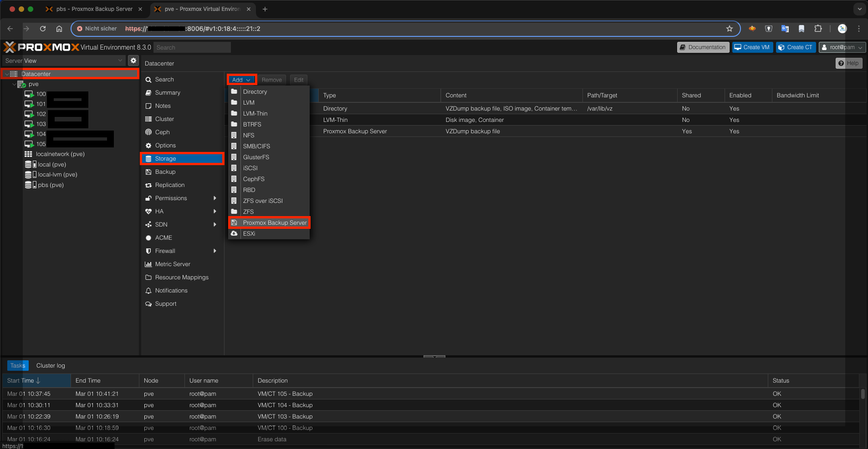Expand the SDN submenu arrow
The height and width of the screenshot is (449, 868).
(214, 224)
